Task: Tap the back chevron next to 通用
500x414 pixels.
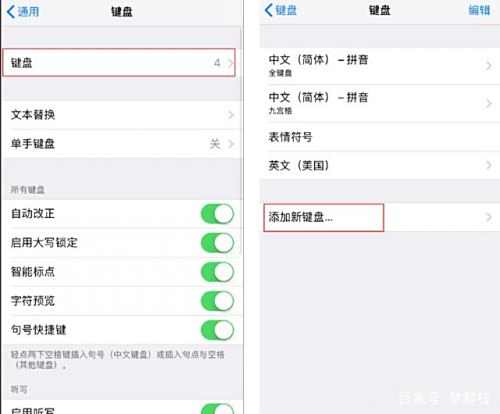Action: coord(11,12)
